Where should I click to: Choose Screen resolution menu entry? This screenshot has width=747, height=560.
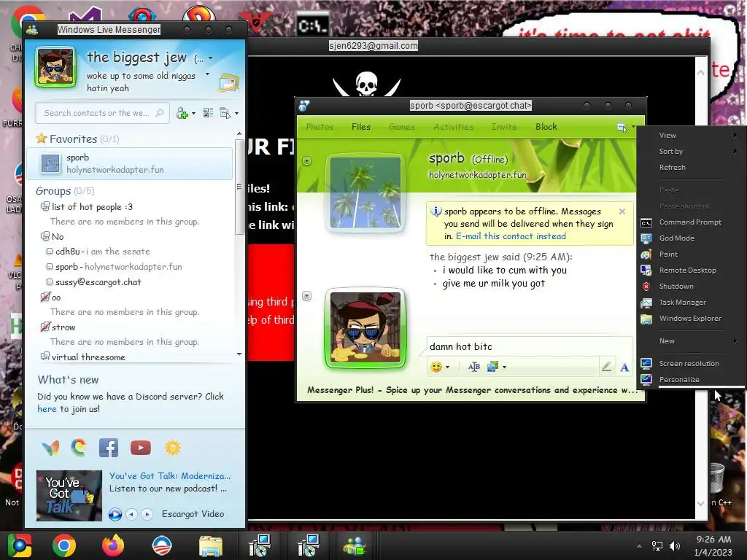(x=689, y=363)
